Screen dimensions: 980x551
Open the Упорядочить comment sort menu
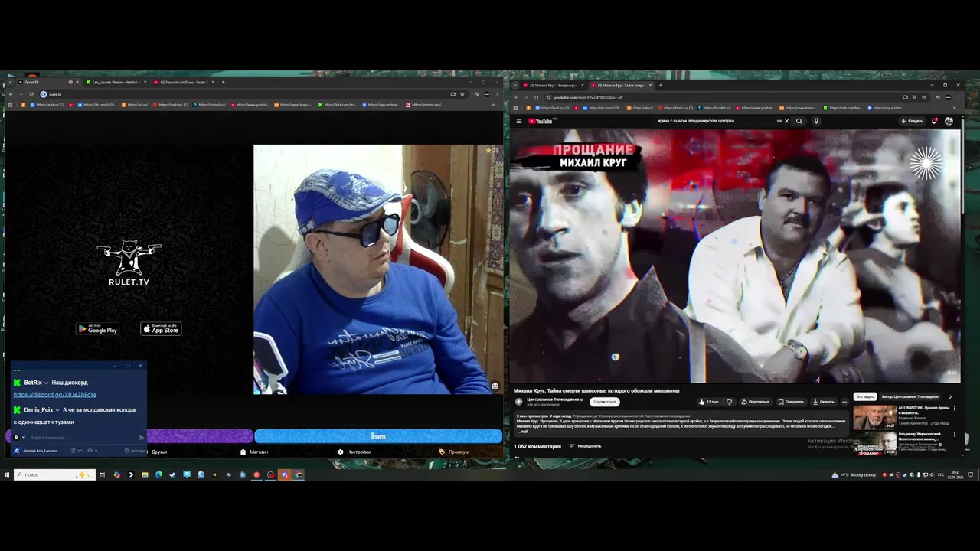tap(586, 446)
